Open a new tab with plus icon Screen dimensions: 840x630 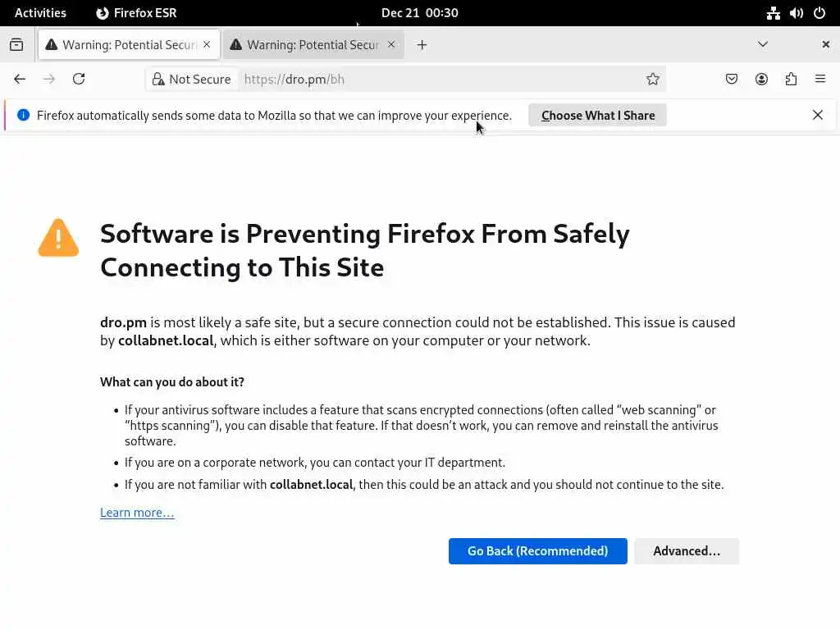click(422, 45)
